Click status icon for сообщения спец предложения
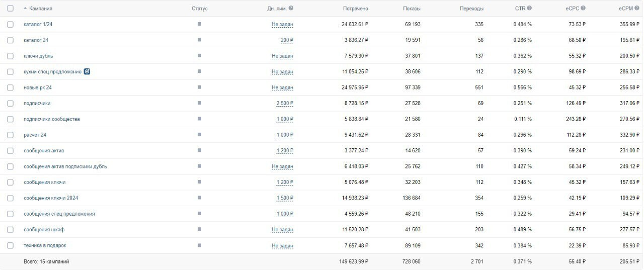This screenshot has height=270, width=644. click(x=199, y=214)
